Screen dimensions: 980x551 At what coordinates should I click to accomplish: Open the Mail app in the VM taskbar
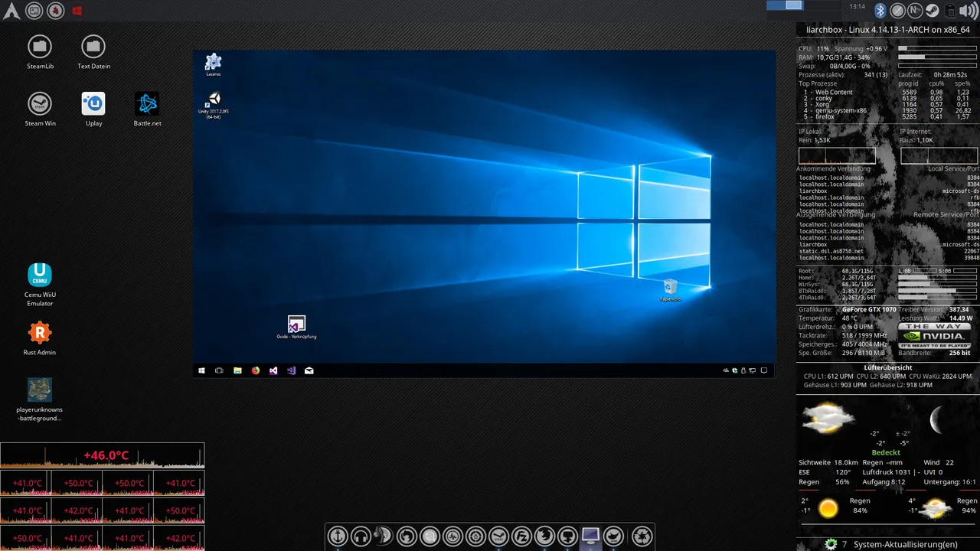click(x=309, y=370)
